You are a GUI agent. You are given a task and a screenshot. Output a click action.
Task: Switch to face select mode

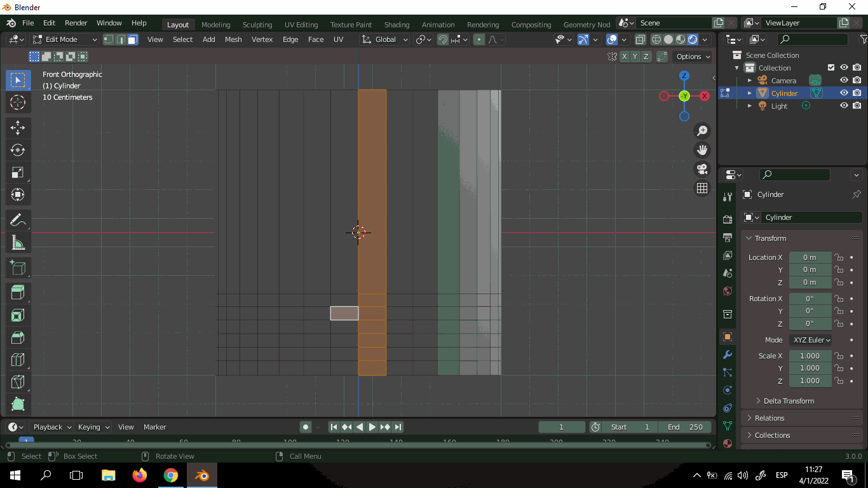(x=132, y=39)
